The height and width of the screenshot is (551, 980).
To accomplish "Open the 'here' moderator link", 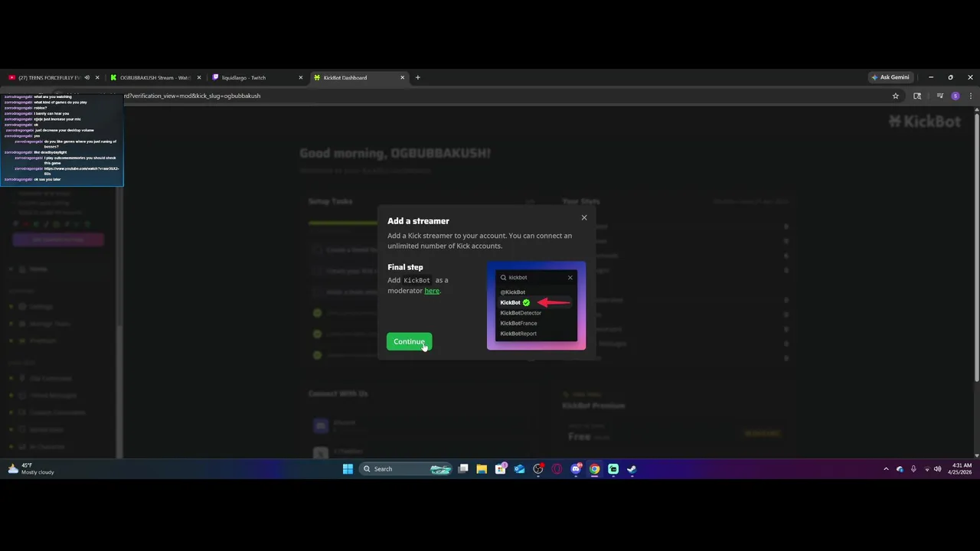I will pyautogui.click(x=432, y=291).
